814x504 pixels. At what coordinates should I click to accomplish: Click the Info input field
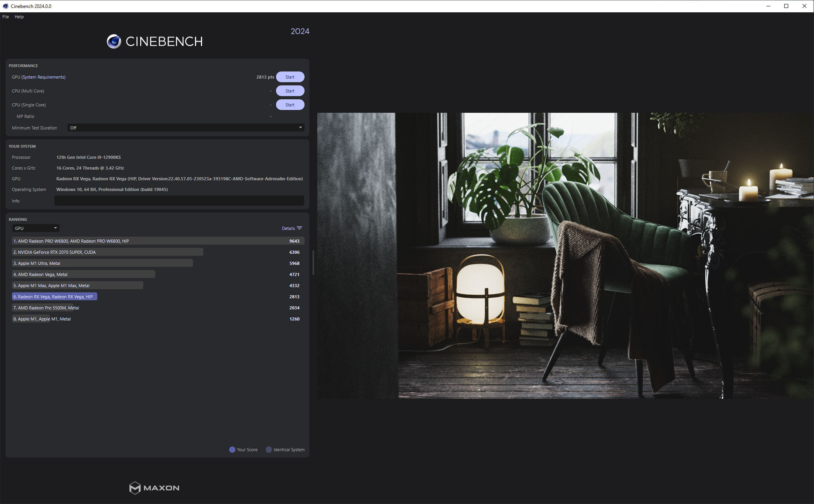coord(179,201)
